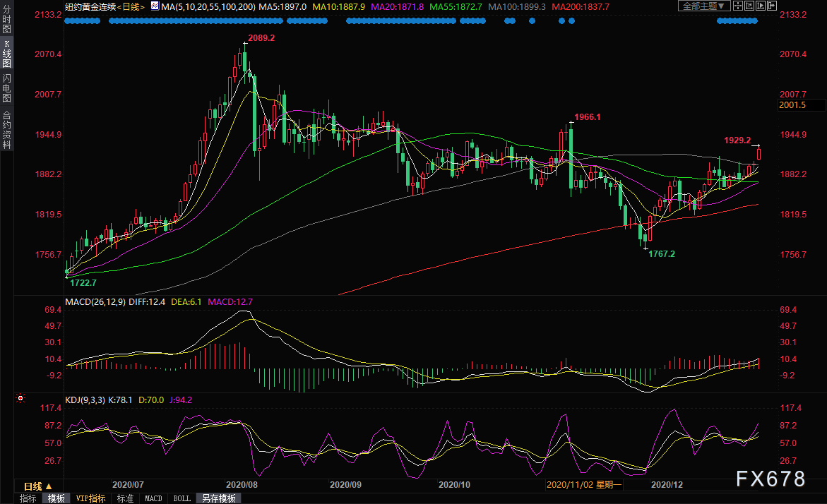Click the 2001.5 price box on right axis

[x=802, y=105]
